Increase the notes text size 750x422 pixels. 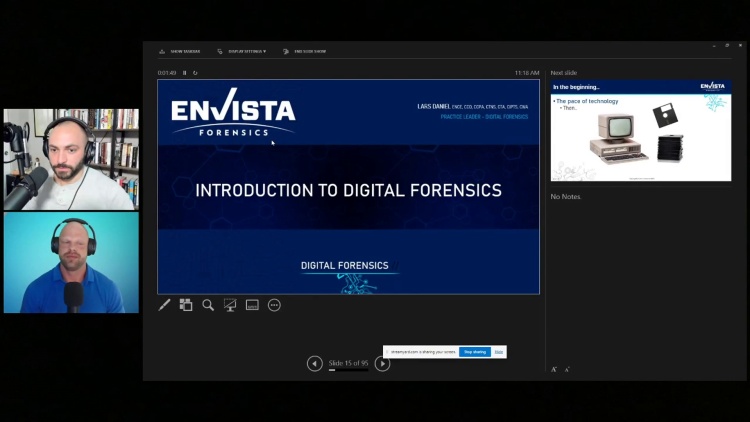554,369
